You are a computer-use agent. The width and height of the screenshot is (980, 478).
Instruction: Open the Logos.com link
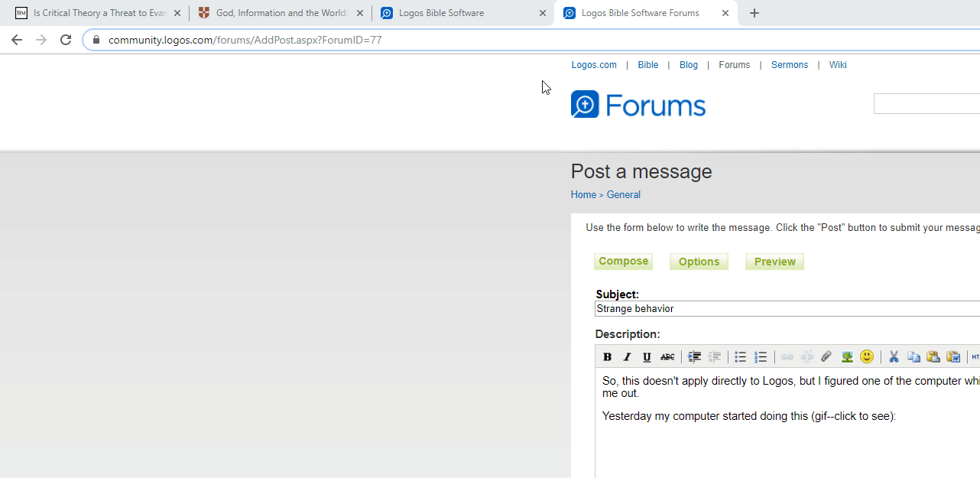pyautogui.click(x=594, y=65)
